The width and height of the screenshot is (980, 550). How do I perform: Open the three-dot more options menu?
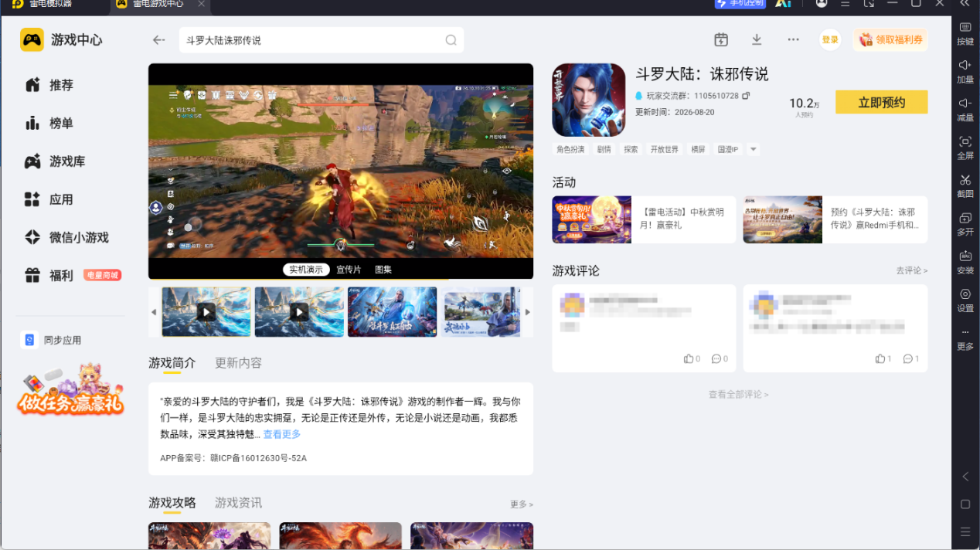click(x=793, y=39)
